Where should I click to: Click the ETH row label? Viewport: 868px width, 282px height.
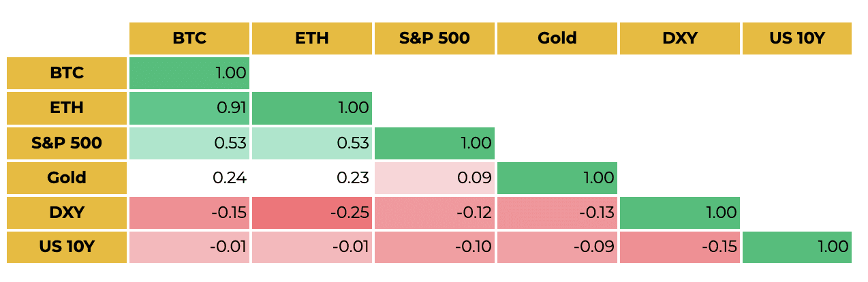point(67,108)
